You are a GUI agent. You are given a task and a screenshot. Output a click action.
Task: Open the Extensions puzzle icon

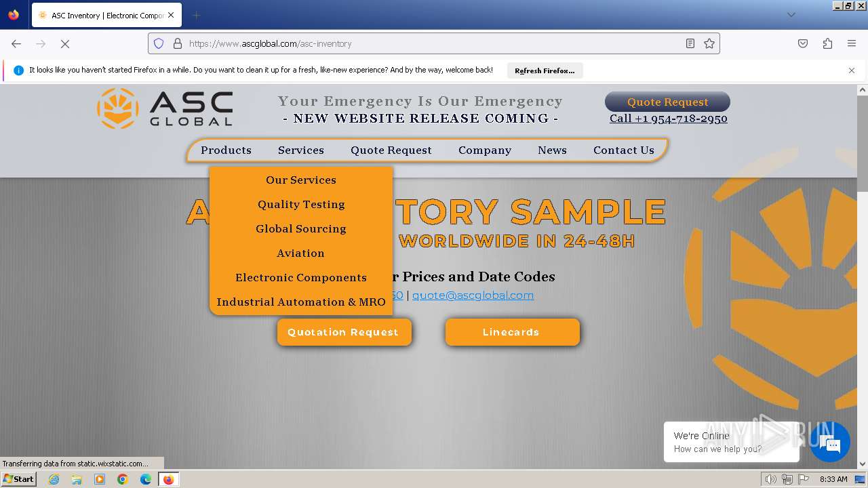coord(827,43)
